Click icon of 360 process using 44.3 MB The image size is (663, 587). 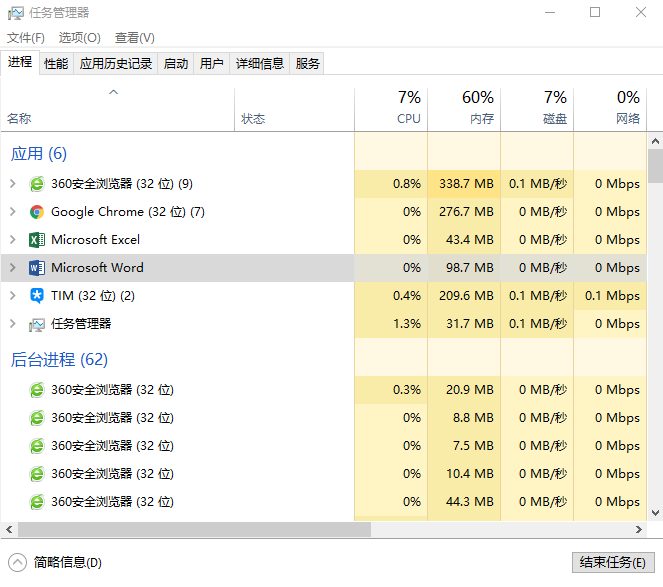(37, 502)
